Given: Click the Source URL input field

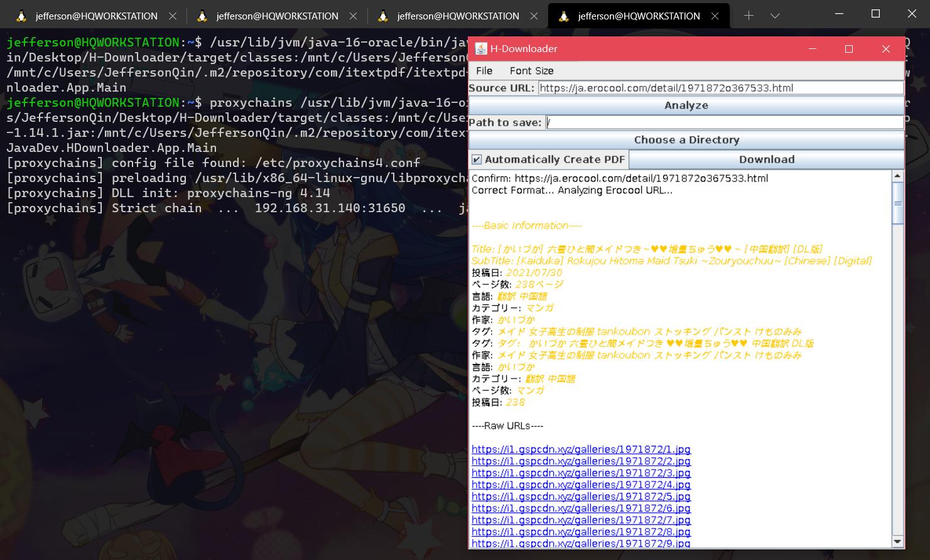Looking at the screenshot, I should click(x=721, y=88).
